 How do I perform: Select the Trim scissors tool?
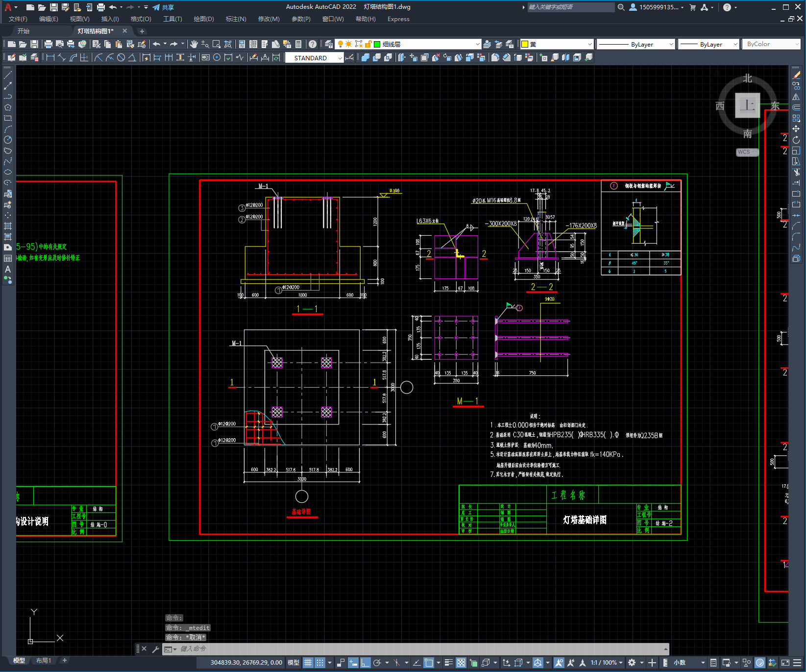click(x=796, y=172)
